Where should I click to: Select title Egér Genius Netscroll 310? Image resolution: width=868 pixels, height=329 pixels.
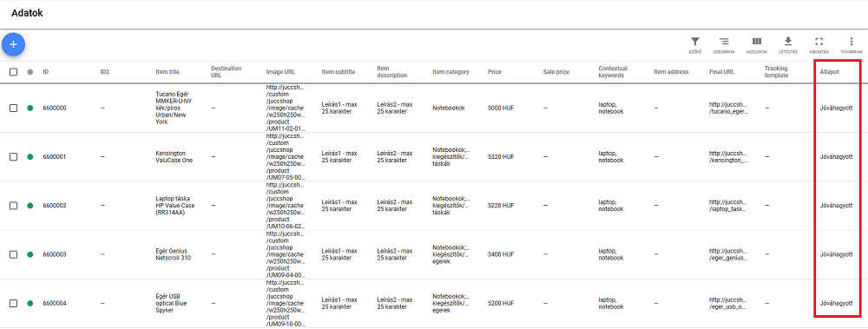174,255
